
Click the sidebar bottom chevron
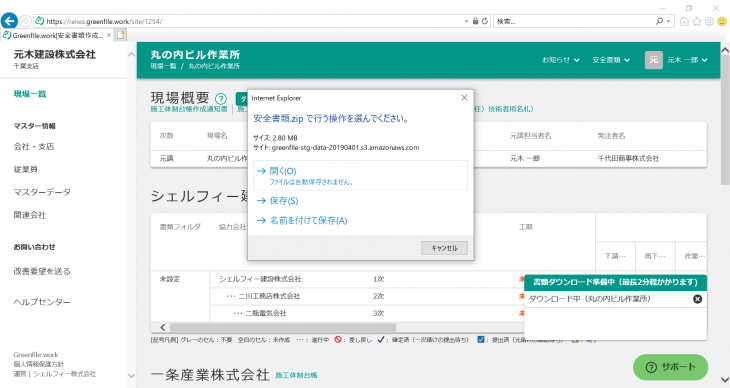point(131,375)
